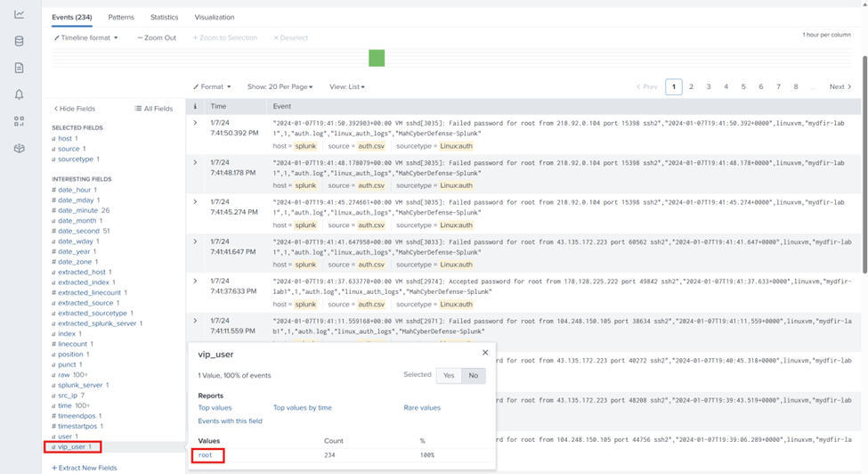Set Selected to Yes for vip_user
868x474 pixels.
[449, 375]
